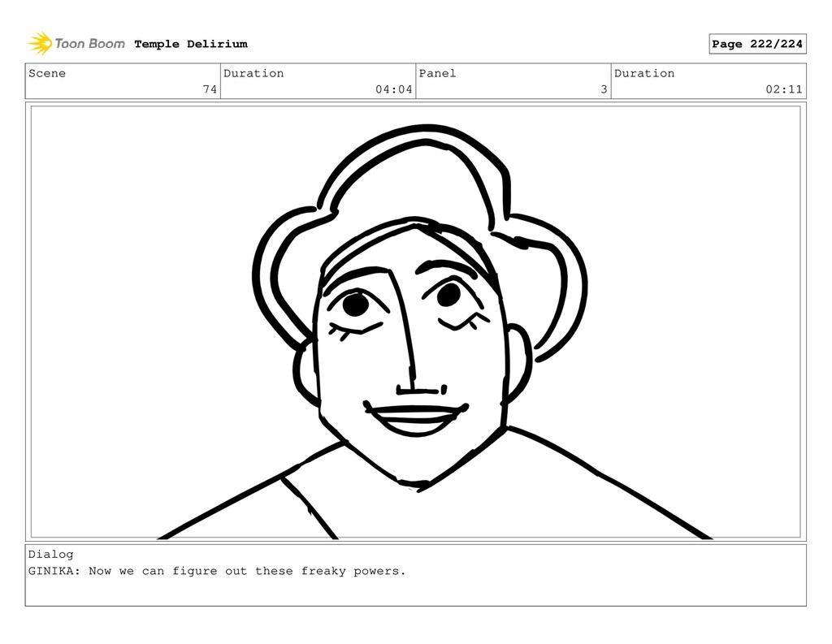Image resolution: width=832 pixels, height=644 pixels.
Task: Click the dialog line "GINIKA: Now we can figure out these freaky powers."
Action: pos(217,572)
